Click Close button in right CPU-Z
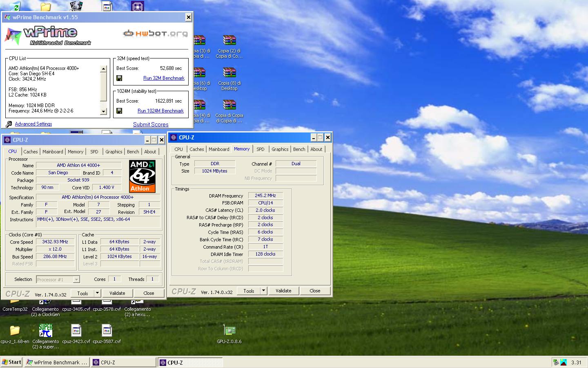Screen dimensions: 588x368 [x=315, y=291]
